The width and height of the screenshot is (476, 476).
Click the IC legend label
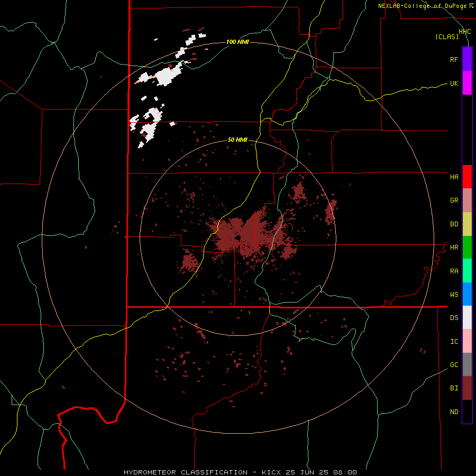coord(454,342)
